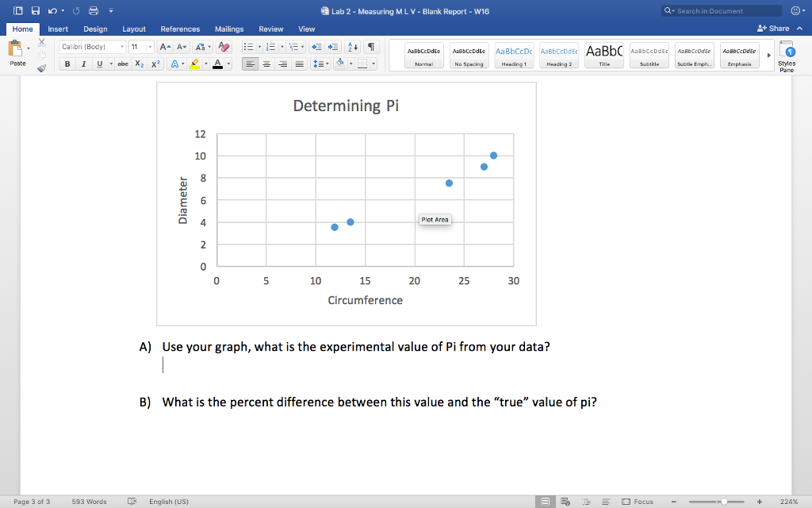Viewport: 812px width, 508px height.
Task: Toggle bold formatting
Action: [67, 63]
